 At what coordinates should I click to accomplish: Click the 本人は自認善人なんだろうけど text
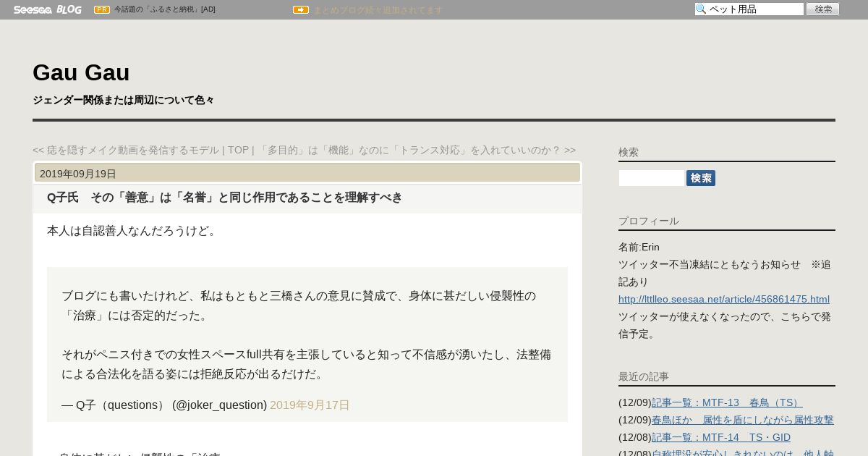[132, 231]
